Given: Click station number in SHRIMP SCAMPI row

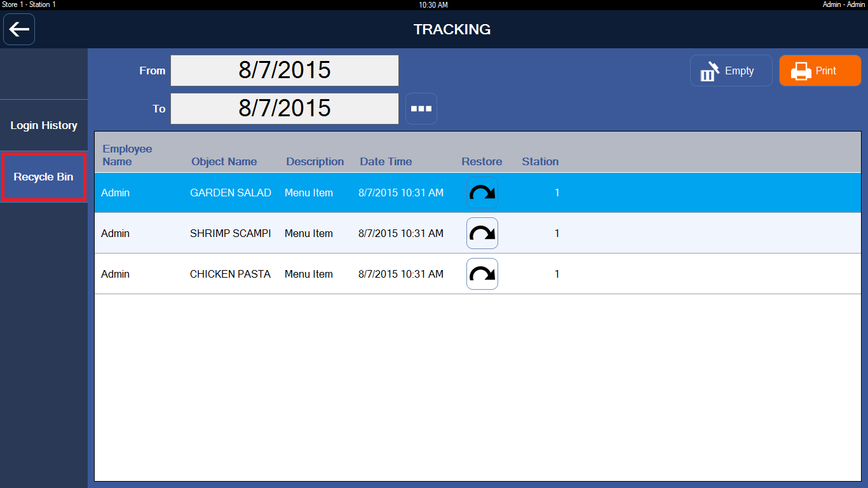Looking at the screenshot, I should click(x=557, y=233).
